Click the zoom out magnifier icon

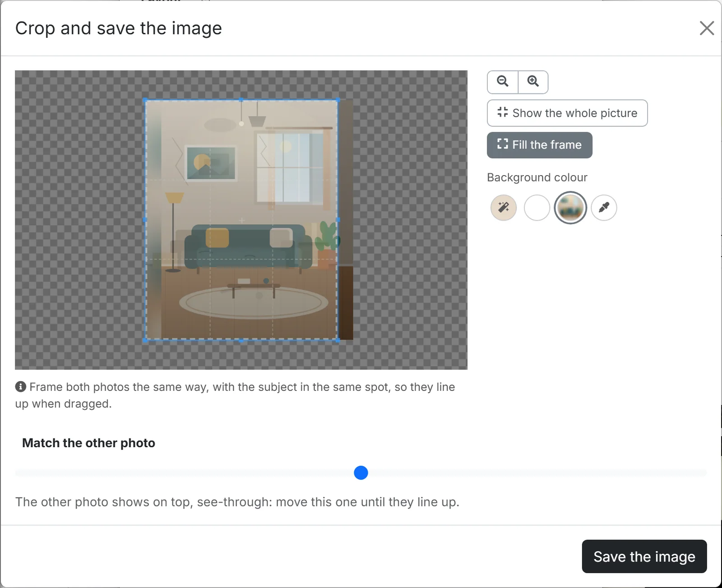pos(503,82)
